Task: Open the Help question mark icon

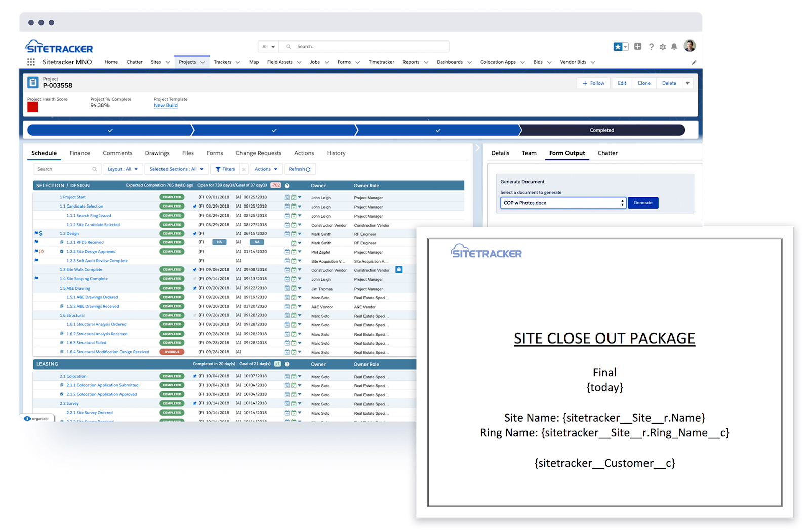Action: (x=651, y=47)
